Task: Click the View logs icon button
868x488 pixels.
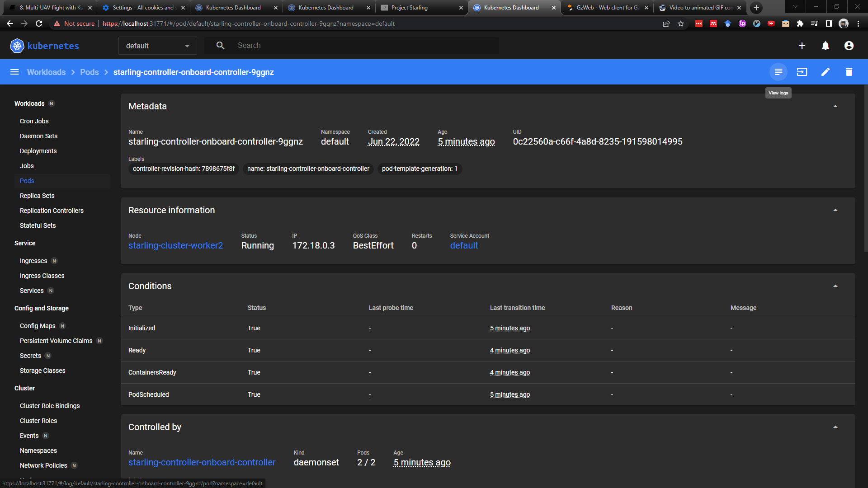Action: (x=778, y=71)
